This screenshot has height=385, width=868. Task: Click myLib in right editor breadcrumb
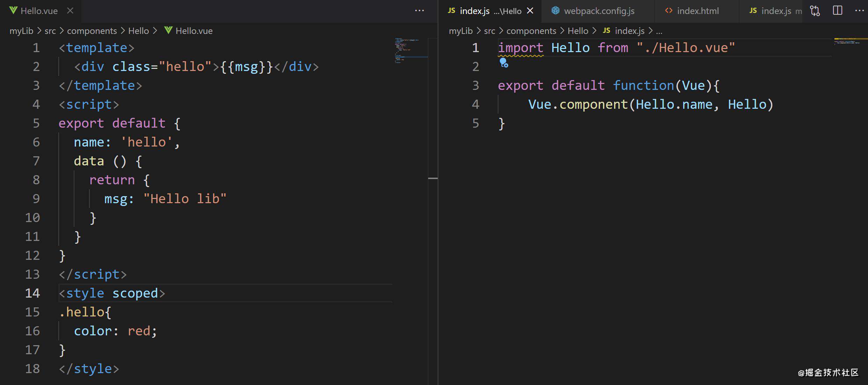coord(461,31)
